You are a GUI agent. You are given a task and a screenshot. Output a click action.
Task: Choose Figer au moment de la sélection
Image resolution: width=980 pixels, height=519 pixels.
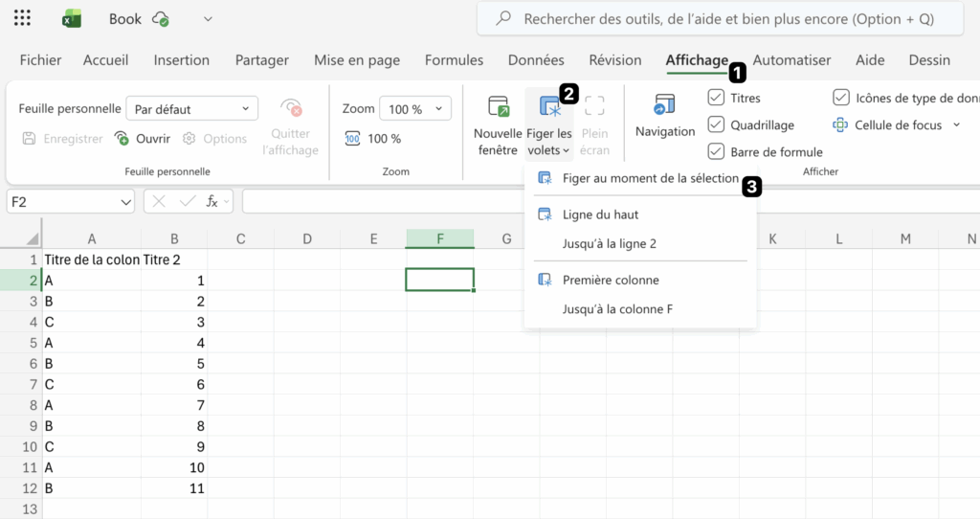tap(650, 178)
